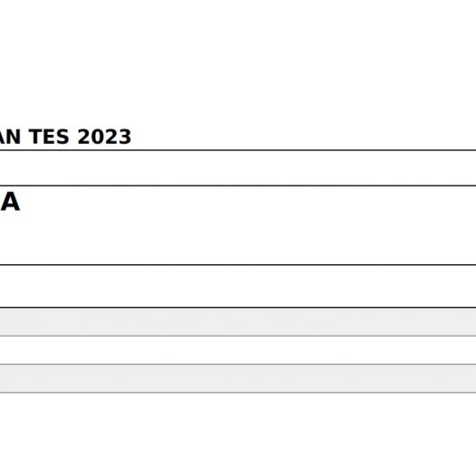Click the first gray shaded table row
This screenshot has height=476, width=476.
(x=238, y=322)
